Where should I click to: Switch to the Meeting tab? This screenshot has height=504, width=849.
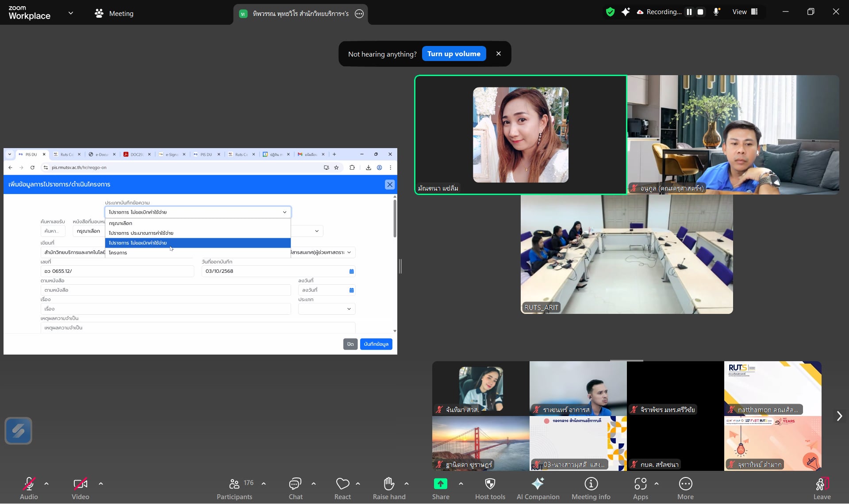click(x=114, y=13)
